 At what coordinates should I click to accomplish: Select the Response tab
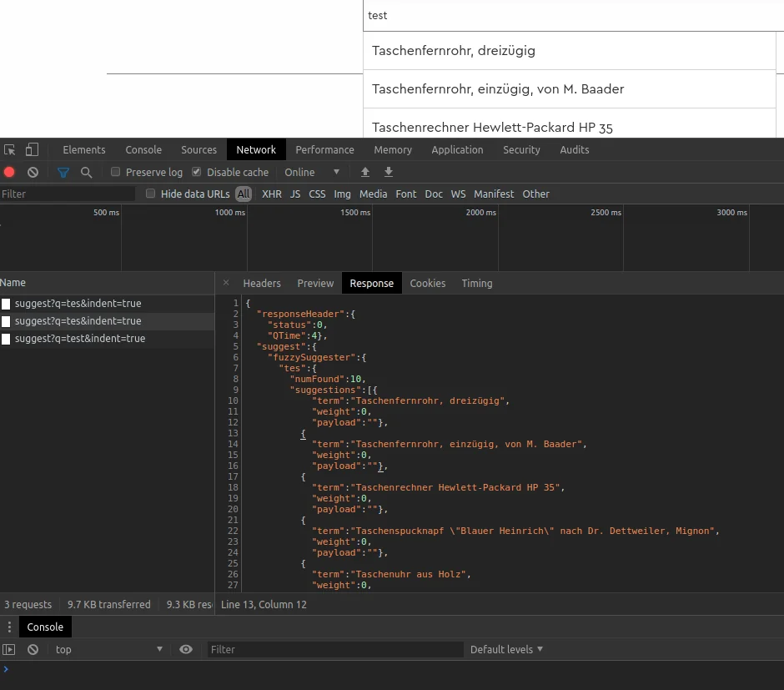click(x=371, y=283)
